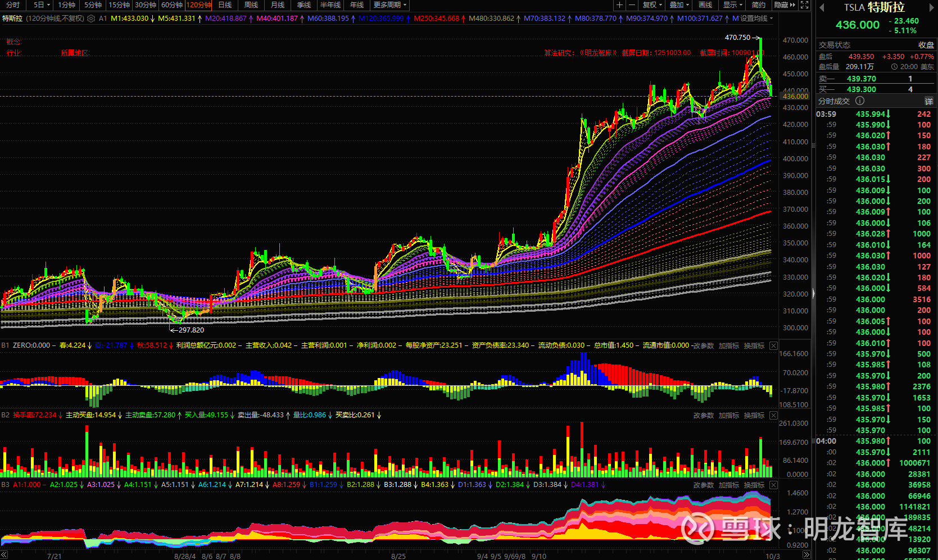This screenshot has height=560, width=938.
Task: Click the 8/25 date on time axis
Action: coord(398,556)
